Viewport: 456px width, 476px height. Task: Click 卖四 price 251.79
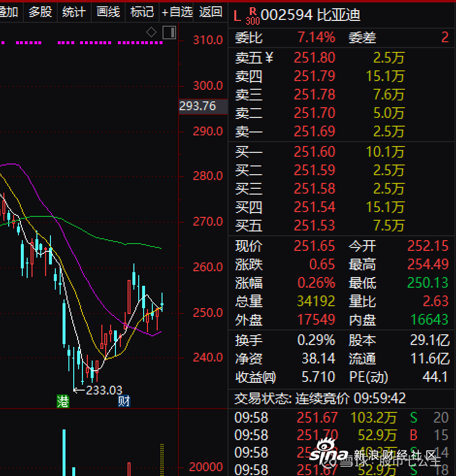tap(314, 76)
